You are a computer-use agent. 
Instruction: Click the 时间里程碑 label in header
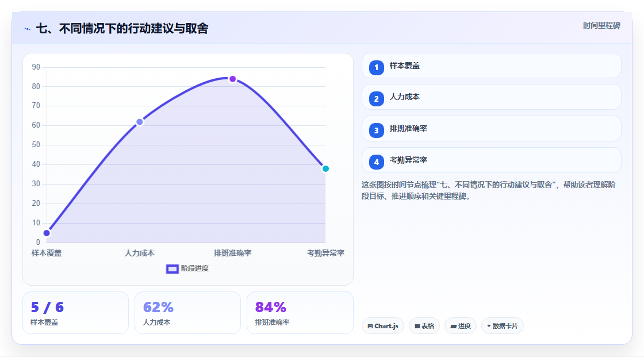[601, 25]
